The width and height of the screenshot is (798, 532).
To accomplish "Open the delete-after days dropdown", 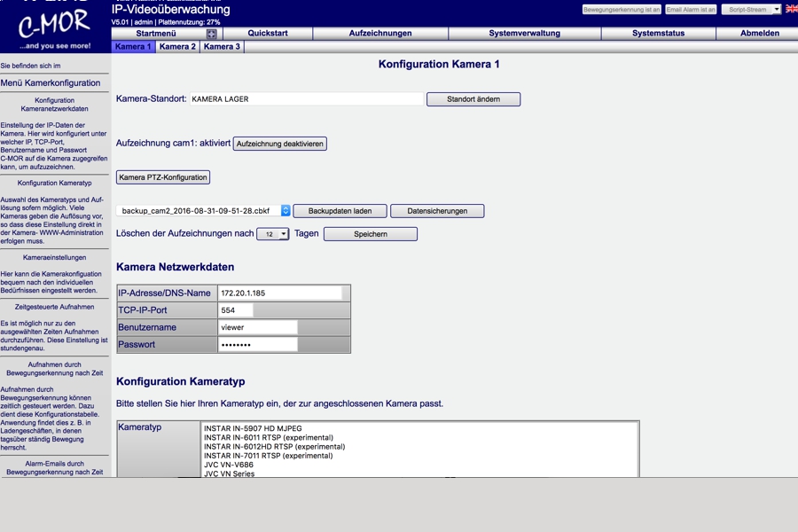I will tap(273, 234).
